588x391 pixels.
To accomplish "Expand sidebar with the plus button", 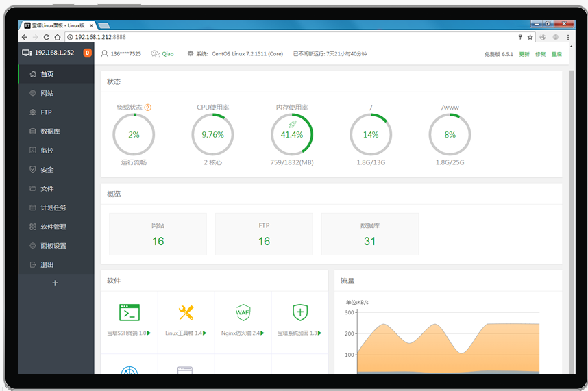I will point(56,283).
